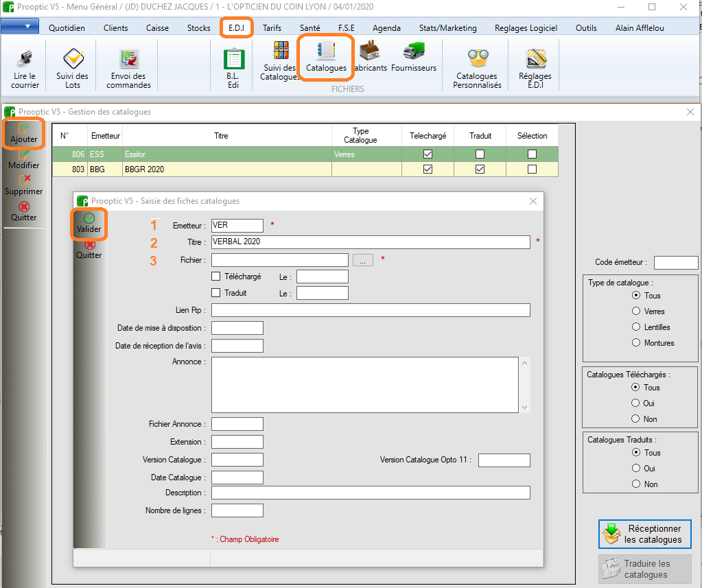Select Oui under Catalogues Traduits

[635, 469]
